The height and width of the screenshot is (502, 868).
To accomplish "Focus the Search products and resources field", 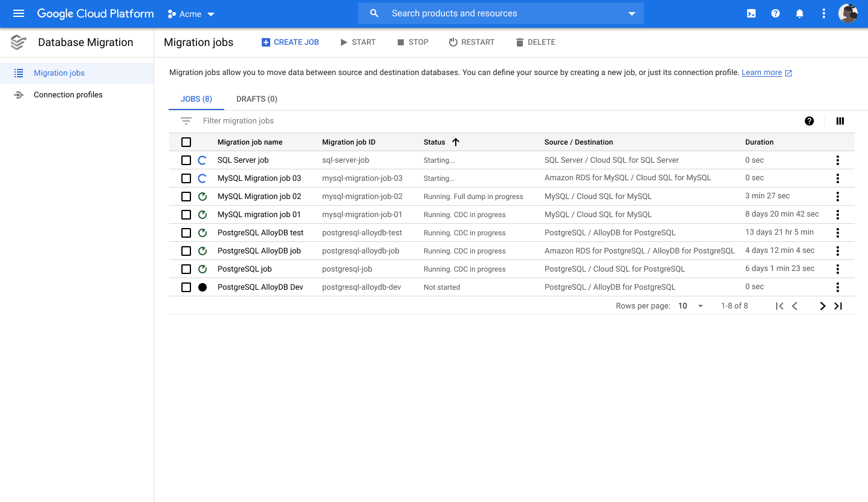I will pyautogui.click(x=501, y=13).
